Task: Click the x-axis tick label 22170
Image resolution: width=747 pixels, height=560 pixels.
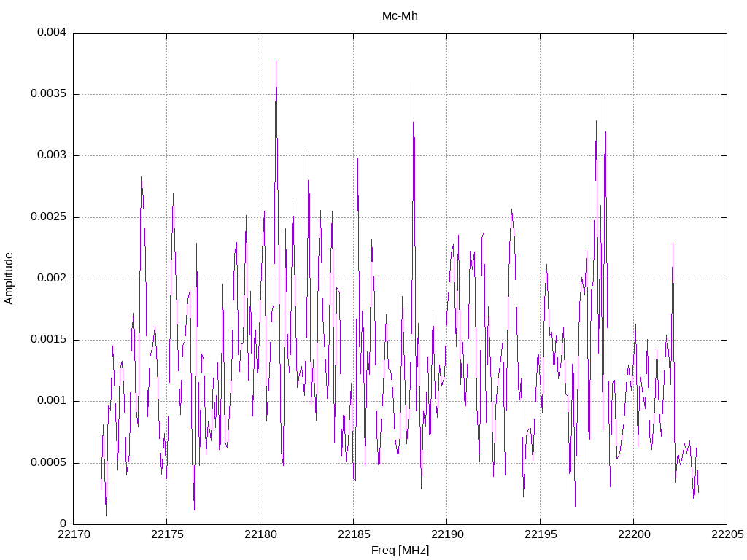Action: 73,534
